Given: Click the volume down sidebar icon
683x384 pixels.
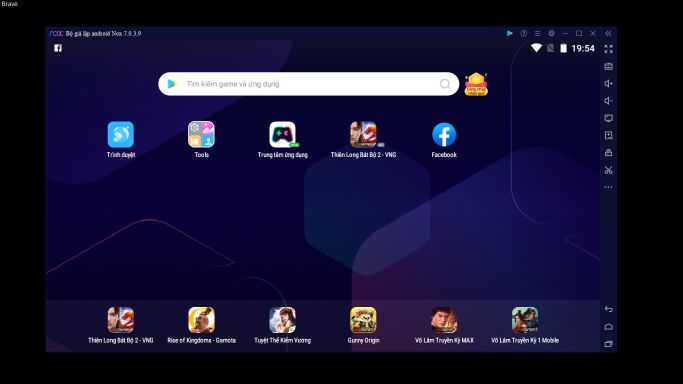Looking at the screenshot, I should (x=609, y=101).
